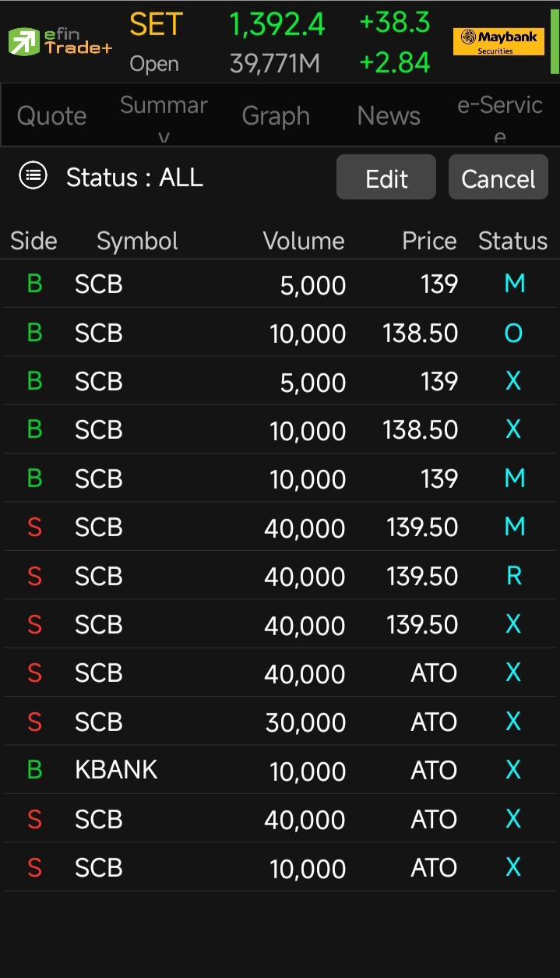
Task: Tap the R status of SCB sell order
Action: pos(514,576)
